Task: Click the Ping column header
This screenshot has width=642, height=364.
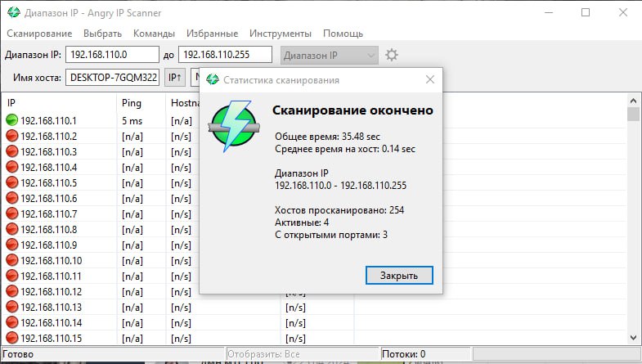Action: coord(132,103)
